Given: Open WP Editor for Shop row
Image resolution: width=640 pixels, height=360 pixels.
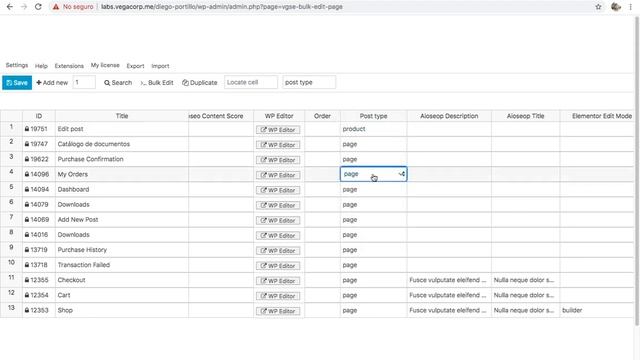Looking at the screenshot, I should click(278, 311).
